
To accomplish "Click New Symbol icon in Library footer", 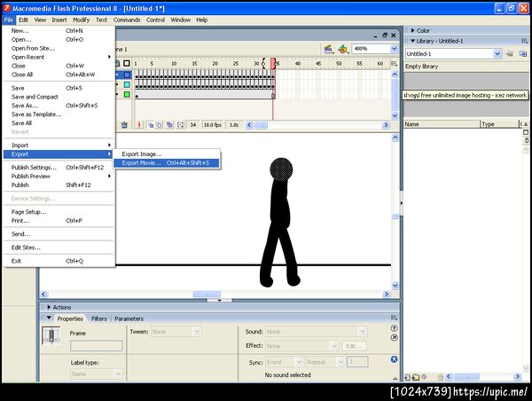I will [x=408, y=377].
